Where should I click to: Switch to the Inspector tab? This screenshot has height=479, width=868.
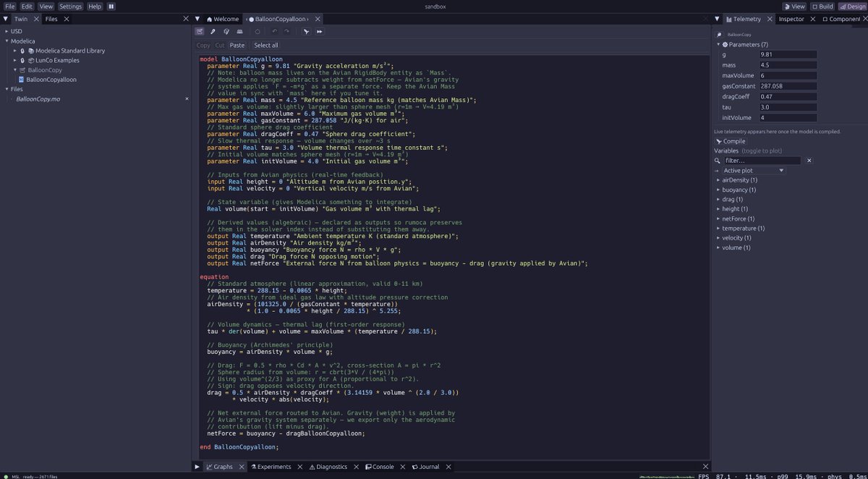(791, 19)
